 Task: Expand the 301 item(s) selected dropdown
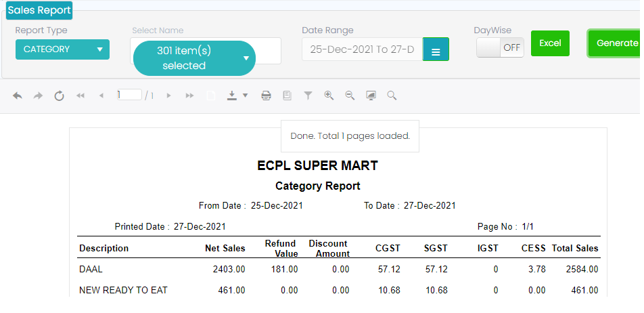(x=194, y=58)
